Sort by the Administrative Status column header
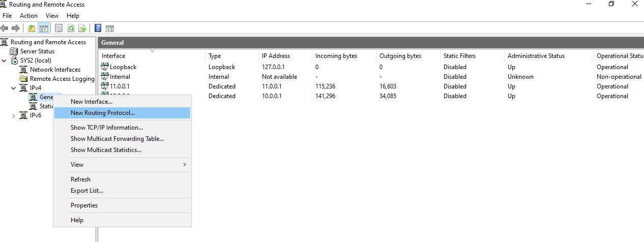The width and height of the screenshot is (644, 242). (549, 56)
